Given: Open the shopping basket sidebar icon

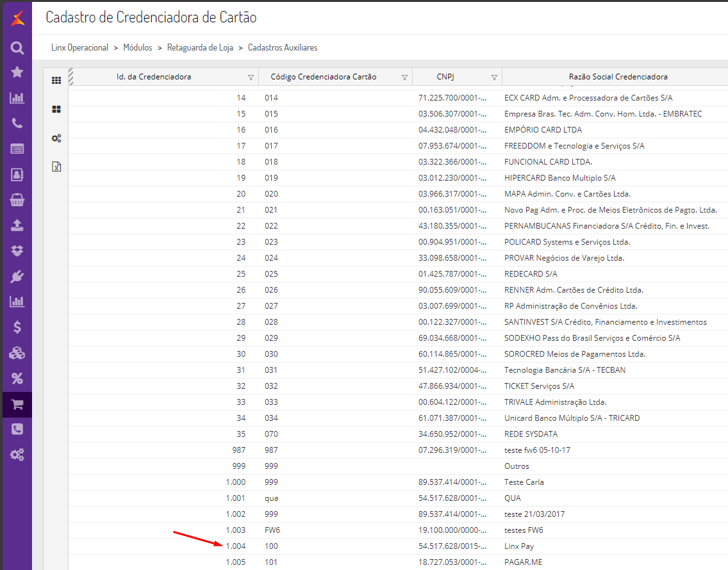Looking at the screenshot, I should point(17,200).
